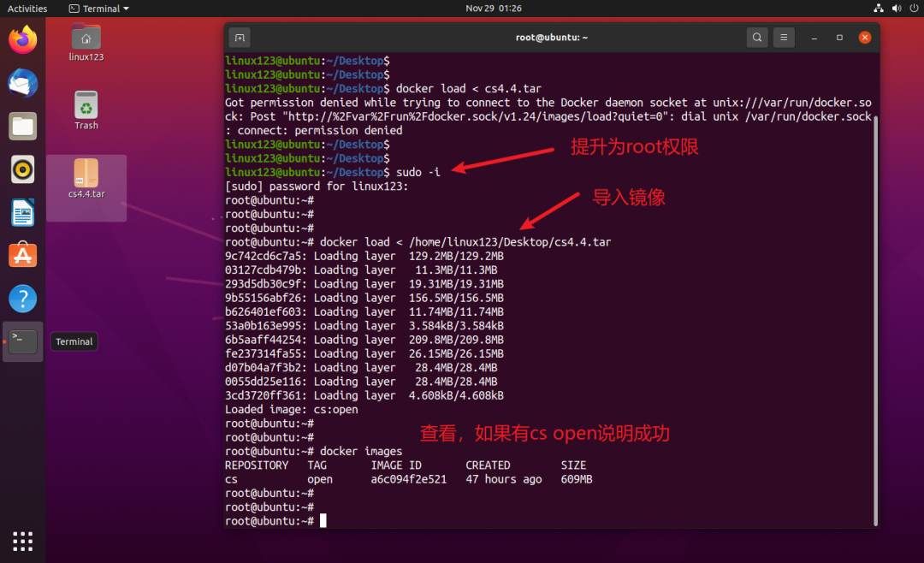Open Firefox from the dock
Screen dimensions: 924x563
(x=22, y=40)
